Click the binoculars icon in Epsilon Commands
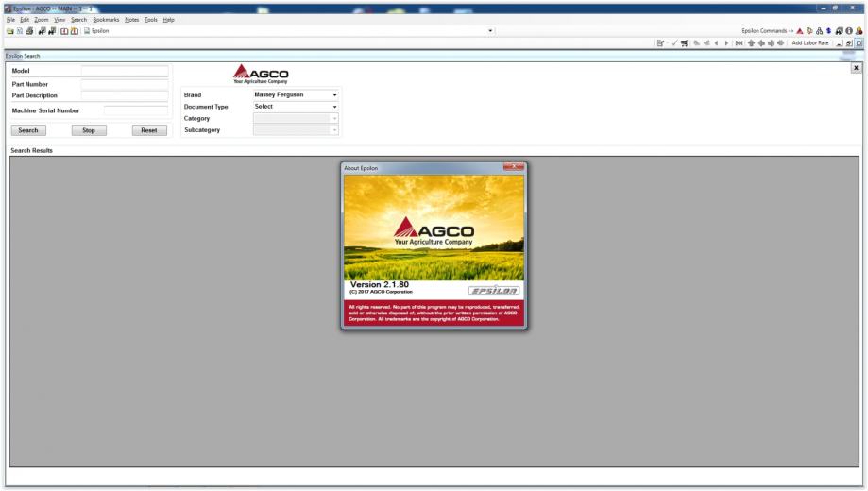 tap(819, 31)
